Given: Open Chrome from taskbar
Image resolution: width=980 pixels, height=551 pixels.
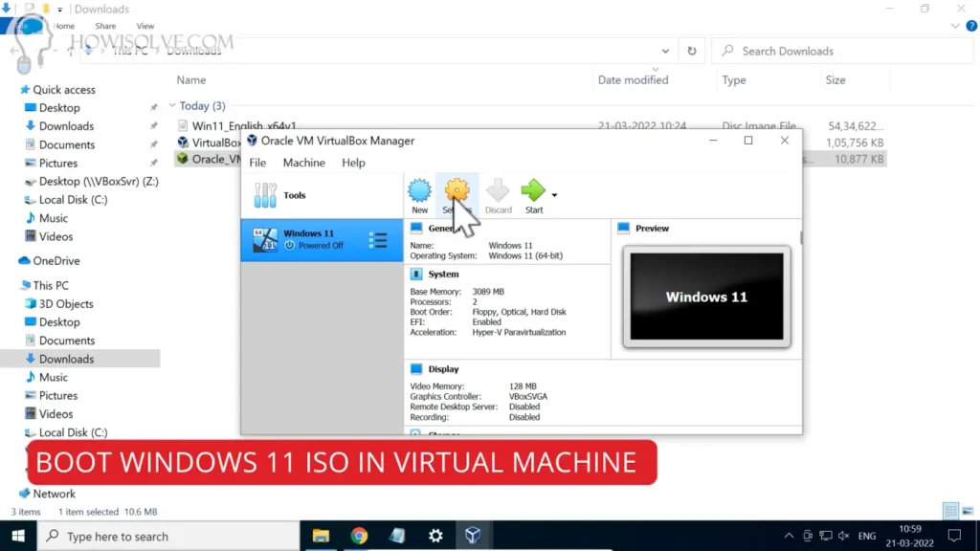Looking at the screenshot, I should click(360, 536).
